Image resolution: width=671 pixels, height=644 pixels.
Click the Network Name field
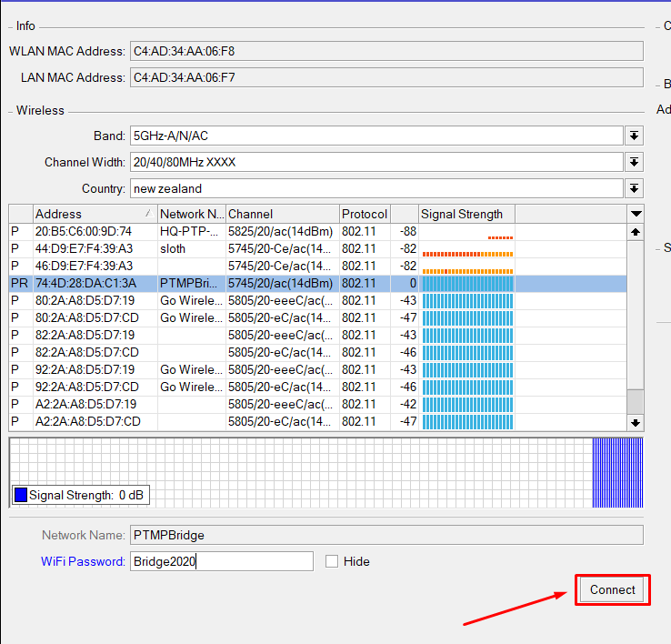click(386, 535)
